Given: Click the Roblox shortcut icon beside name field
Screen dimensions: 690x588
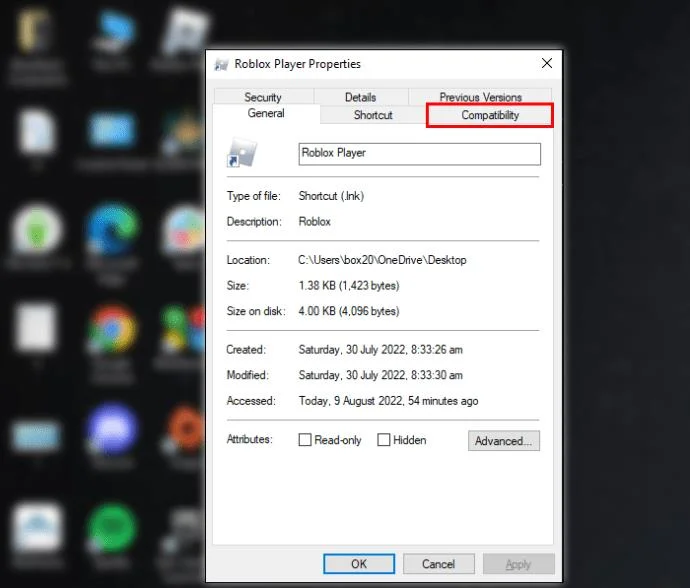Looking at the screenshot, I should coord(242,153).
